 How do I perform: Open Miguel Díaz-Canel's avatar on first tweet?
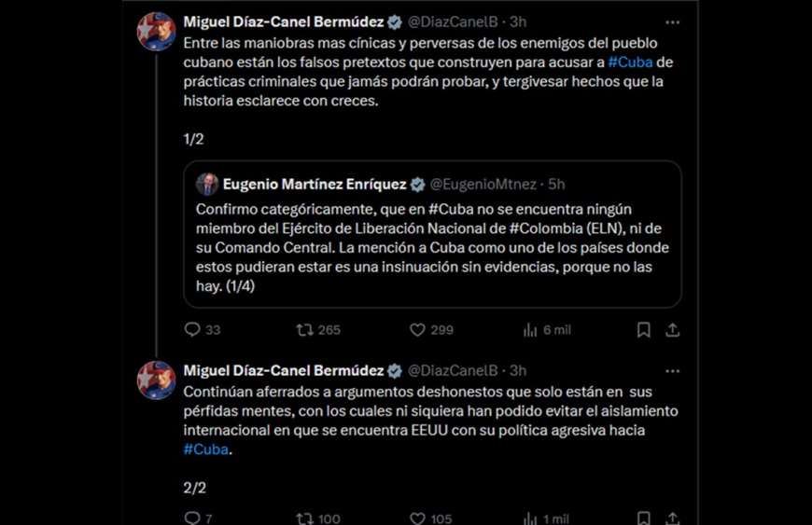[x=156, y=32]
